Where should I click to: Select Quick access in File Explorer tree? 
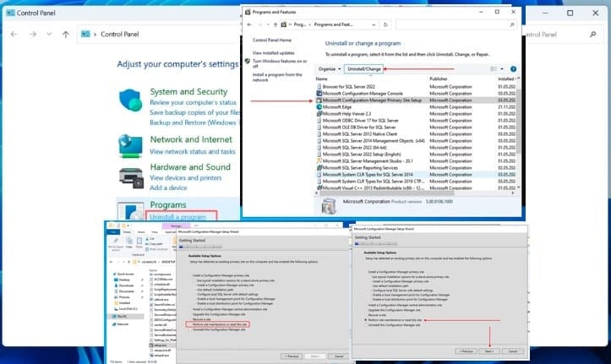(123, 274)
